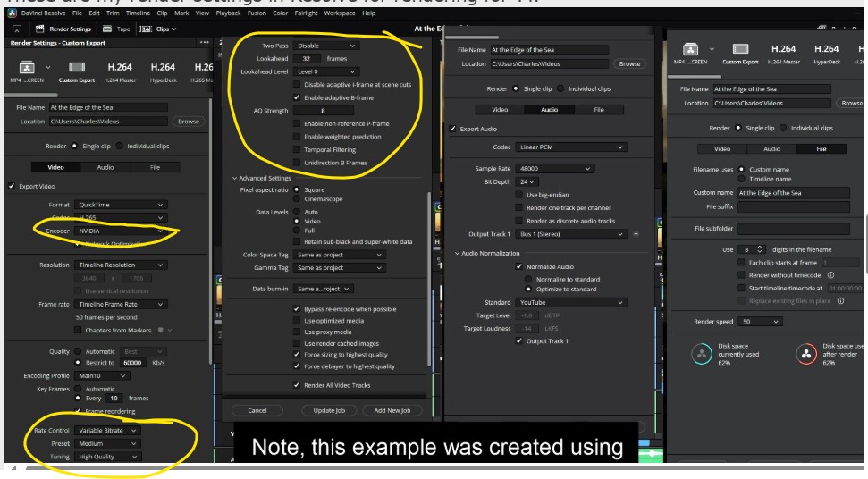Select the MP4 preset in the File settings panel

click(690, 55)
